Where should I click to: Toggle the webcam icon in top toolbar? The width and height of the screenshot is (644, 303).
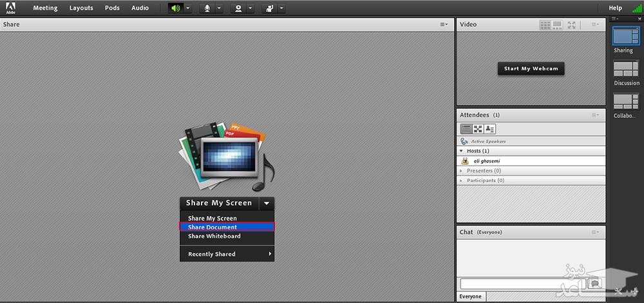click(238, 8)
